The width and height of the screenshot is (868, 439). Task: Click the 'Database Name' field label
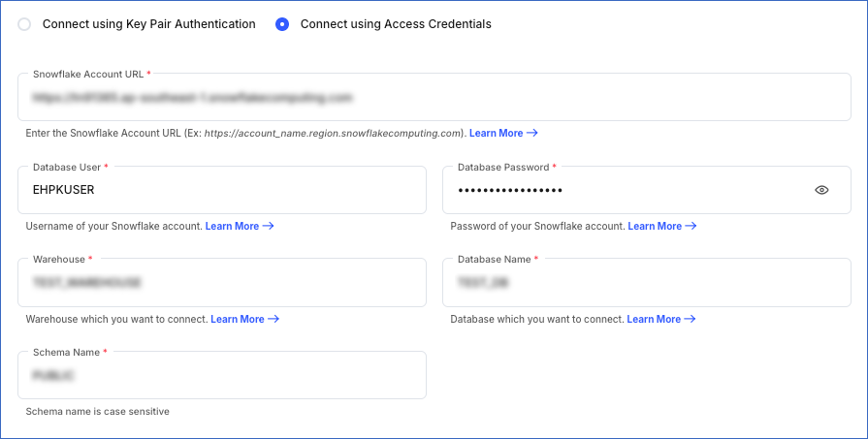point(495,260)
